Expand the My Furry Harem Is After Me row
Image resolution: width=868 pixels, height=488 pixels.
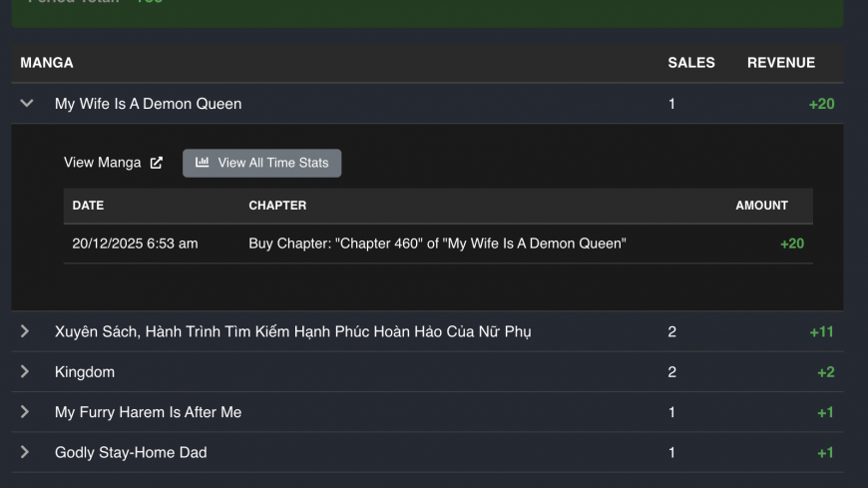pyautogui.click(x=26, y=412)
